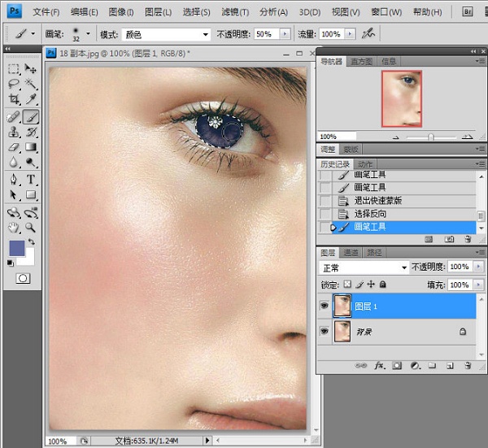Select the Path Selection tool

click(x=13, y=195)
